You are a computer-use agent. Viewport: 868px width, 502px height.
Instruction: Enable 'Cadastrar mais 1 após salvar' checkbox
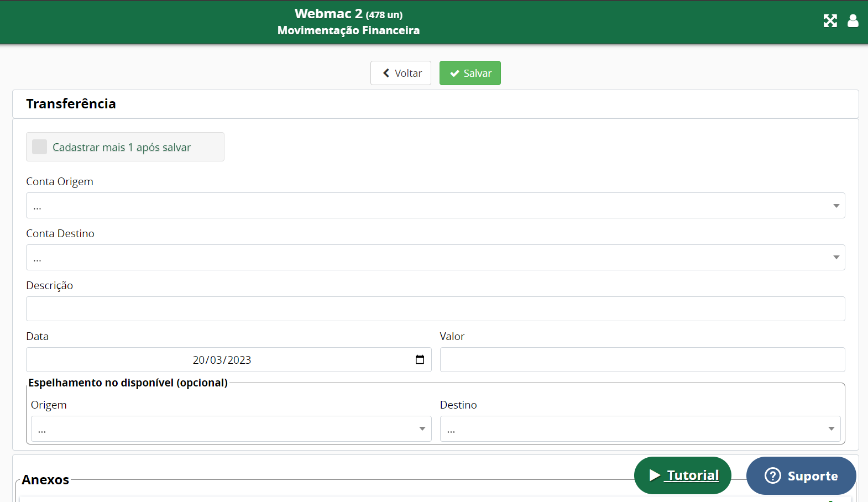click(x=40, y=147)
